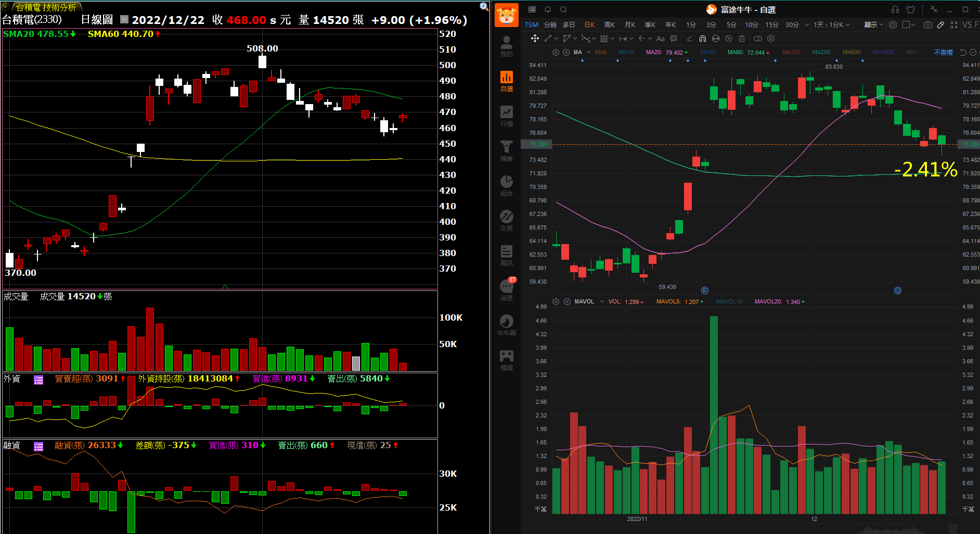Open chart settings gear next to 顯示
The width and height of the screenshot is (980, 534).
pos(893,24)
